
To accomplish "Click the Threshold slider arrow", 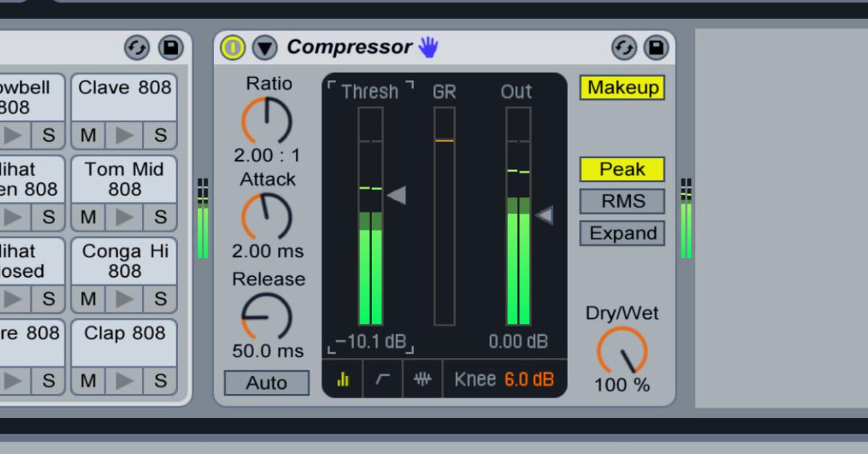I will [x=396, y=195].
